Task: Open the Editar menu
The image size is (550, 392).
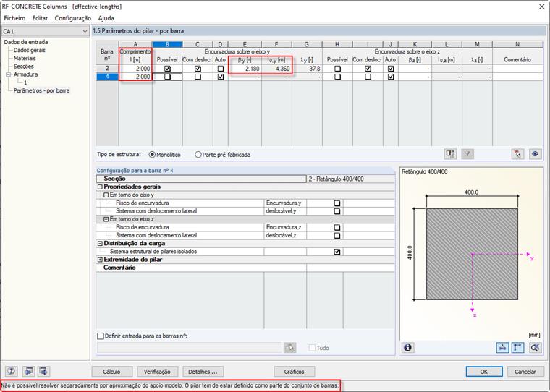Action: coord(40,18)
